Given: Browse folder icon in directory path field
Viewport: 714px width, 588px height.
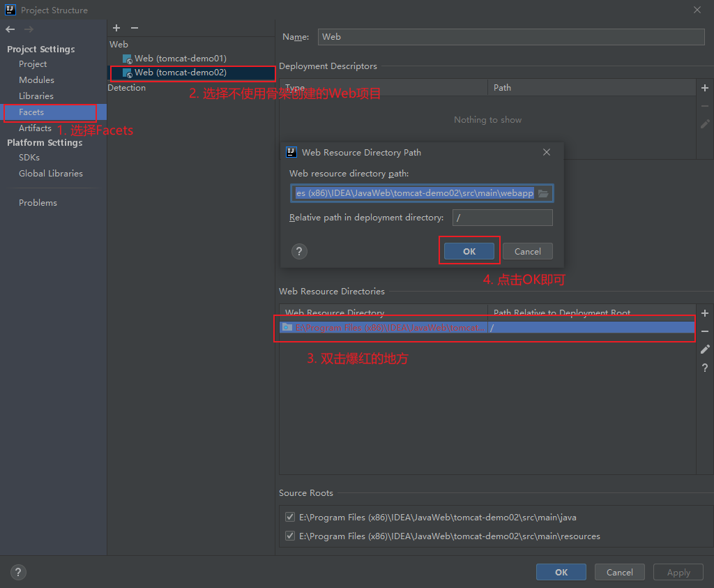Looking at the screenshot, I should [543, 194].
